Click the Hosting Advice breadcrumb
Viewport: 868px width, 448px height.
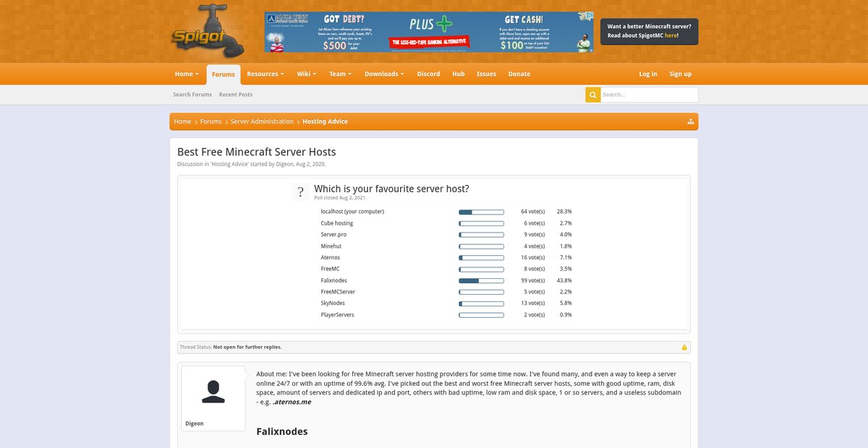point(325,121)
